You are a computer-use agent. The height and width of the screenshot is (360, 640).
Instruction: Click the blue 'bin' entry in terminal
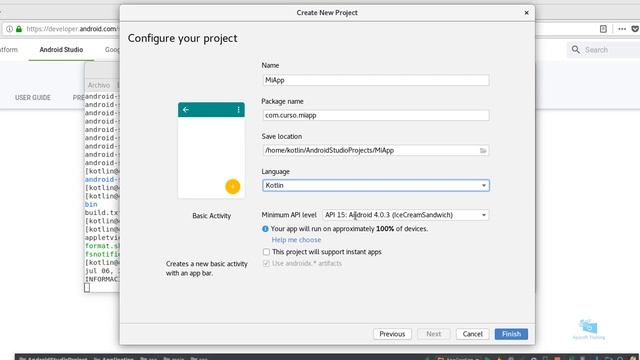tap(91, 204)
